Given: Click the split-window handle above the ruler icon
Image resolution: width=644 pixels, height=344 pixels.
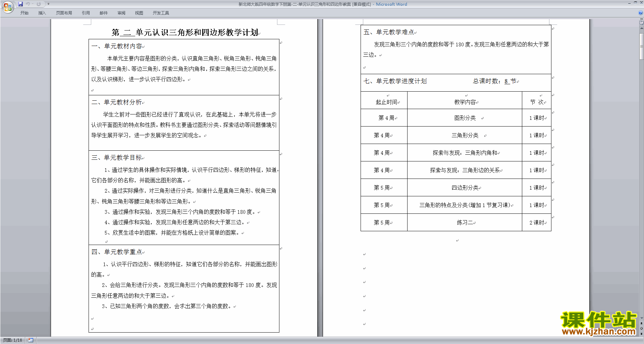Looking at the screenshot, I should [x=642, y=19].
